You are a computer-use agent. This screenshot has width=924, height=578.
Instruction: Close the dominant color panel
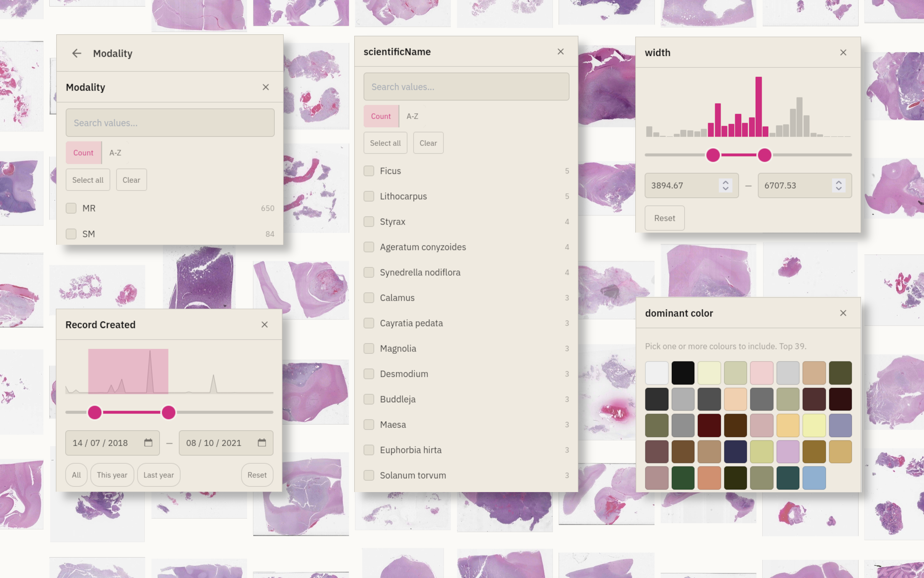tap(843, 313)
